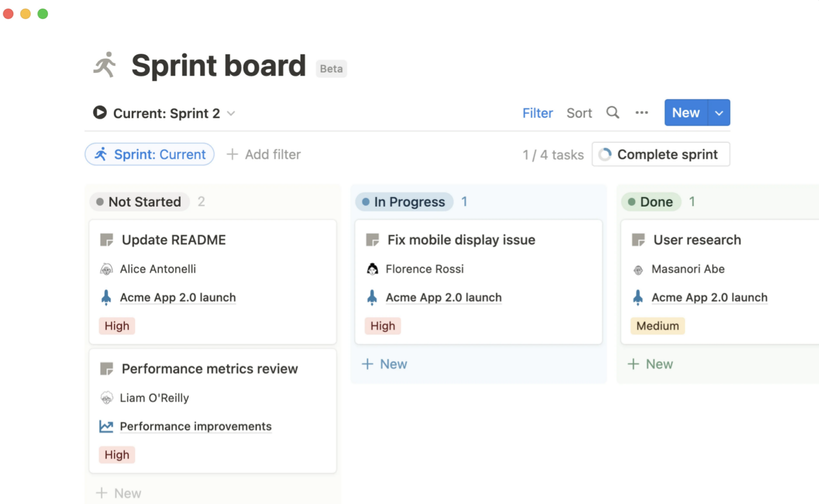Expand filters with Add filter option
819x504 pixels.
pyautogui.click(x=263, y=154)
